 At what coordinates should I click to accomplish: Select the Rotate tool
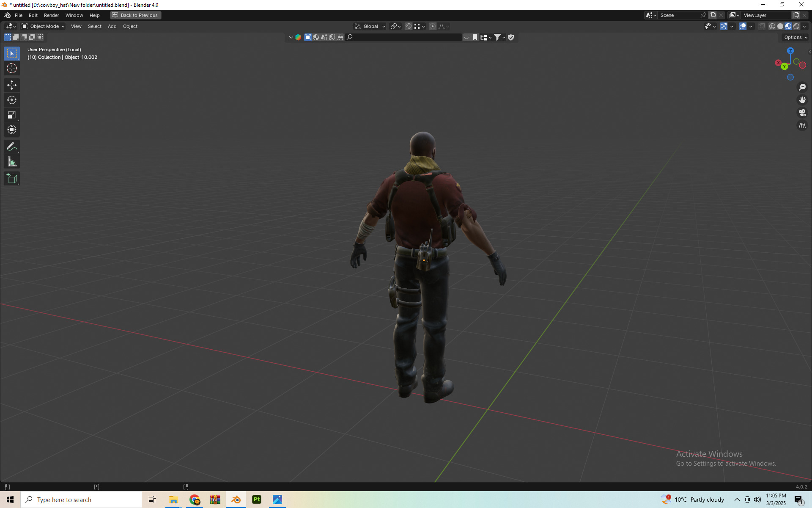(12, 100)
